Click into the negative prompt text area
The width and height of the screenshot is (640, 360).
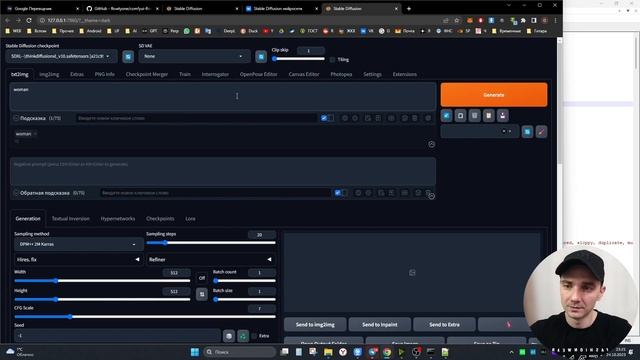coord(223,171)
